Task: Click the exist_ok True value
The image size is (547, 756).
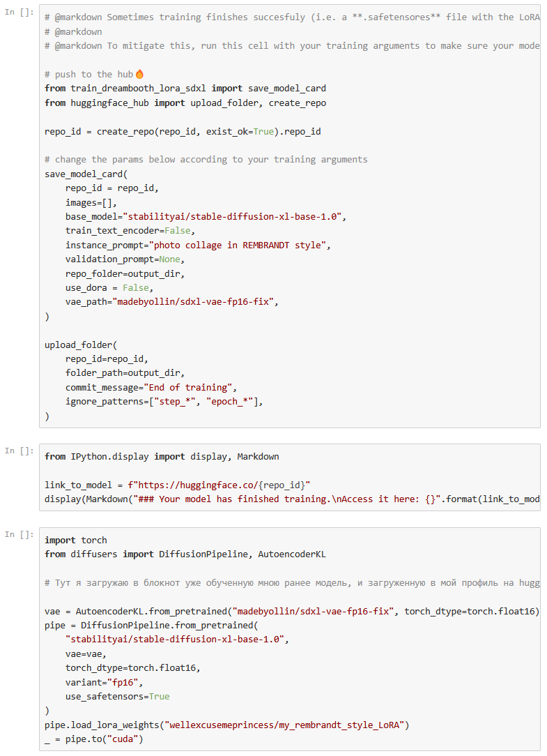Action: [x=263, y=131]
